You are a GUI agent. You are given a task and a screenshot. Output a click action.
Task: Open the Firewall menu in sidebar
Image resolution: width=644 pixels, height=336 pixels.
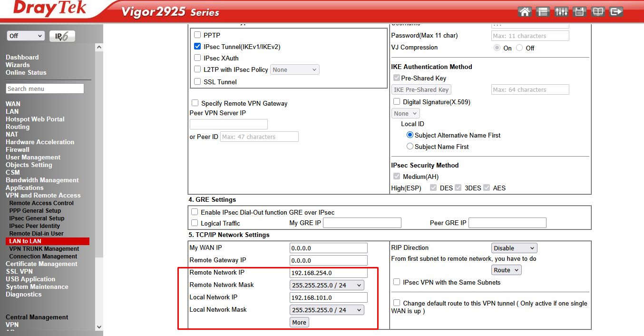point(18,149)
